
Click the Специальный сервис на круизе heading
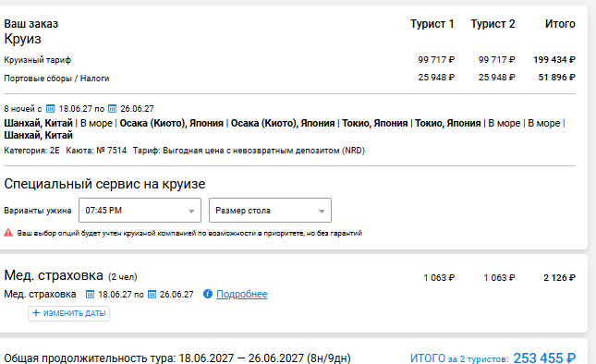pos(104,184)
